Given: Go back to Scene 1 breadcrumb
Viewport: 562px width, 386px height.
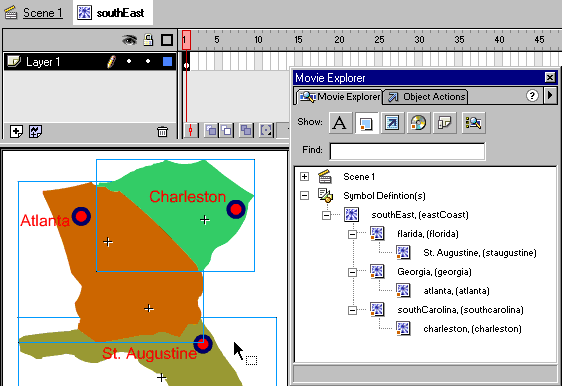Looking at the screenshot, I should 43,13.
